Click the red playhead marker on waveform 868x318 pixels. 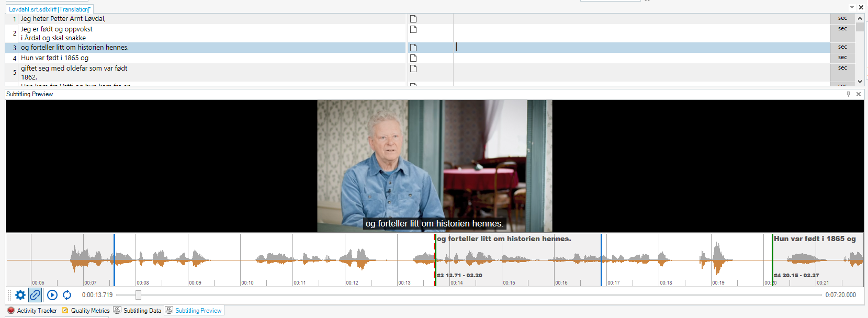point(435,260)
